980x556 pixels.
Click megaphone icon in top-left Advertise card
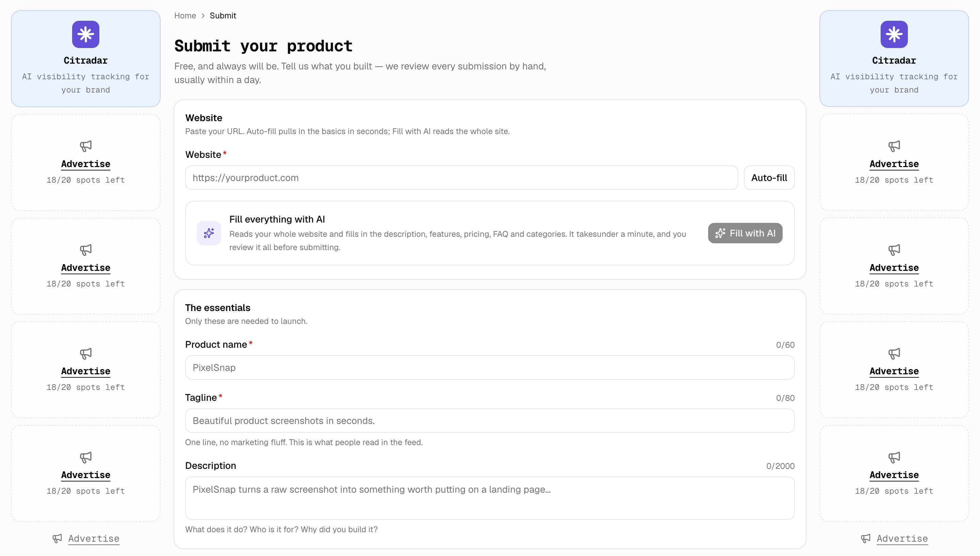click(85, 146)
